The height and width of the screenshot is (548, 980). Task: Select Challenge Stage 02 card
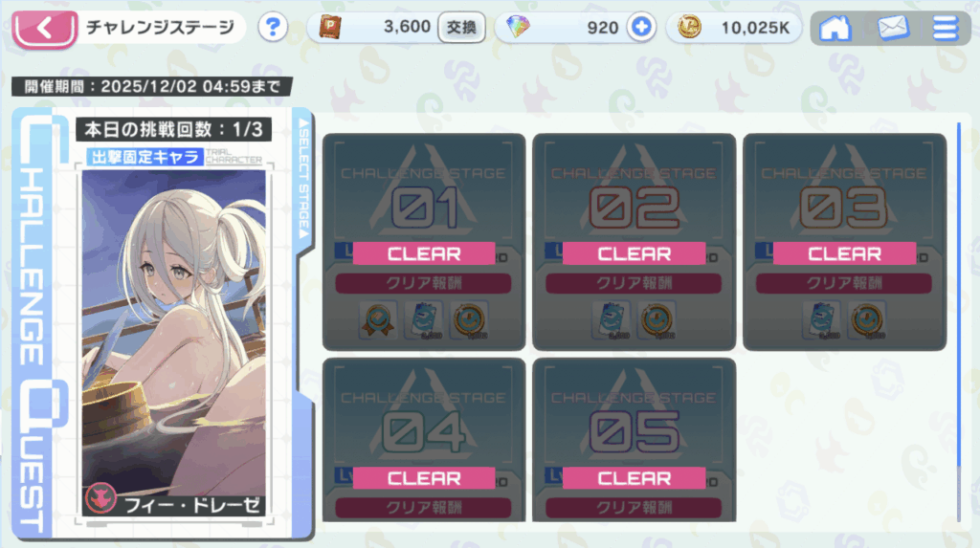[x=634, y=242]
